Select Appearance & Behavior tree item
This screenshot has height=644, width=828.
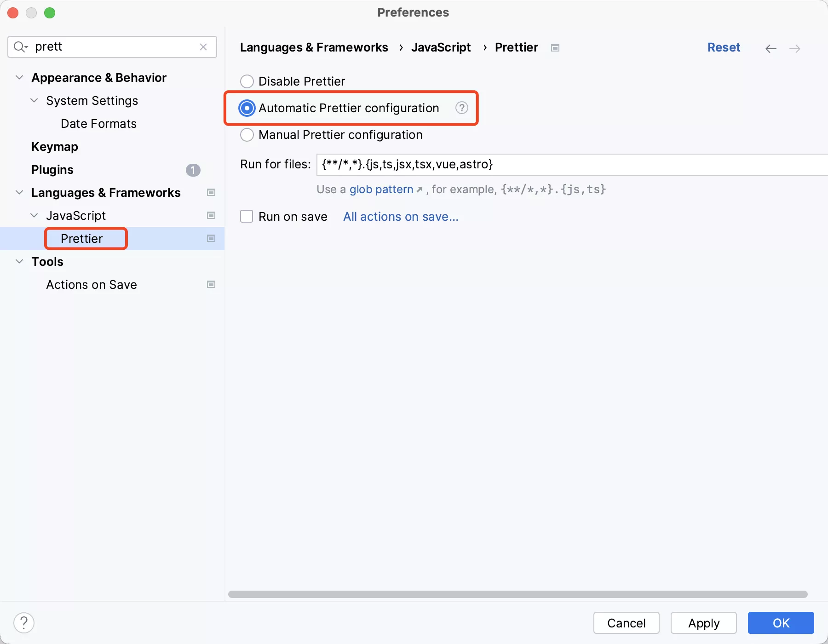[x=99, y=78]
